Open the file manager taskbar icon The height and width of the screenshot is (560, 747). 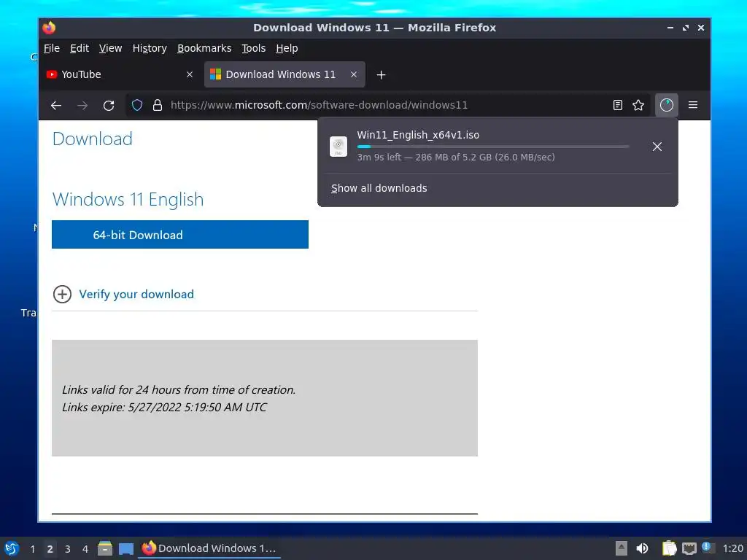[105, 548]
